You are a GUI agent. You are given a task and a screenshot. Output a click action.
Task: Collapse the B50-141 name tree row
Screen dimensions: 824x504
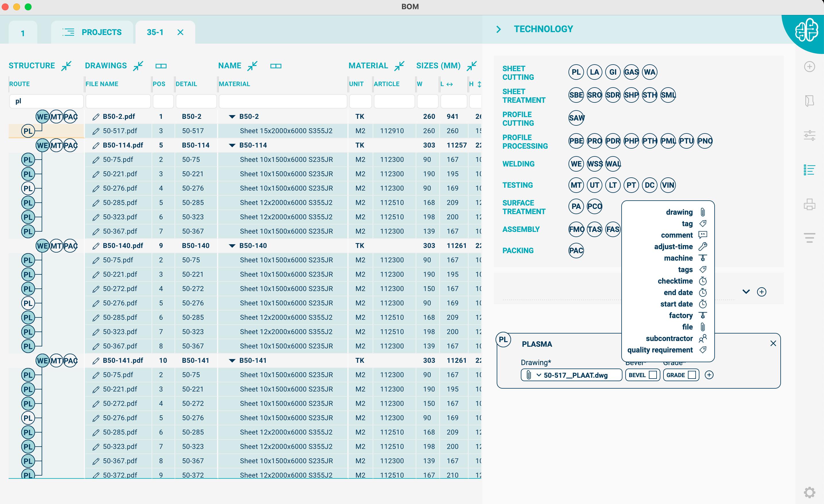[x=232, y=360]
